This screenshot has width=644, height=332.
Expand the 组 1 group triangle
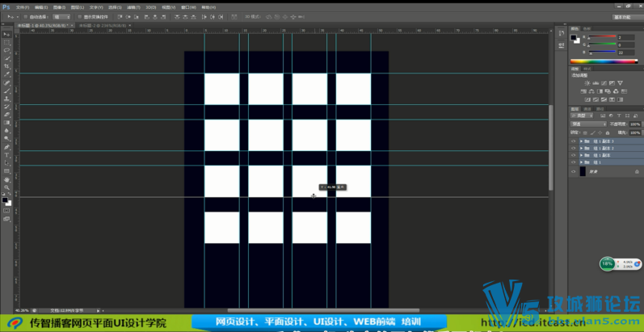click(581, 162)
